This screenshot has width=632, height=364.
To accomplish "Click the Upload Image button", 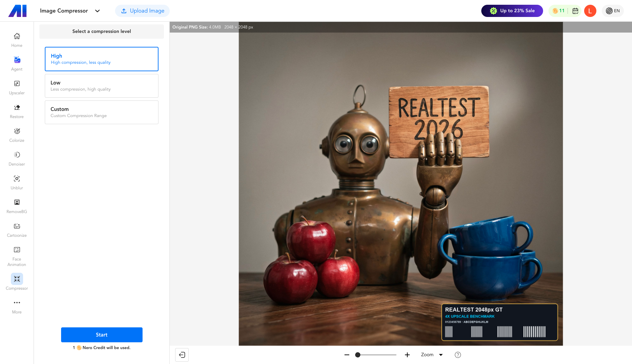I will (143, 11).
